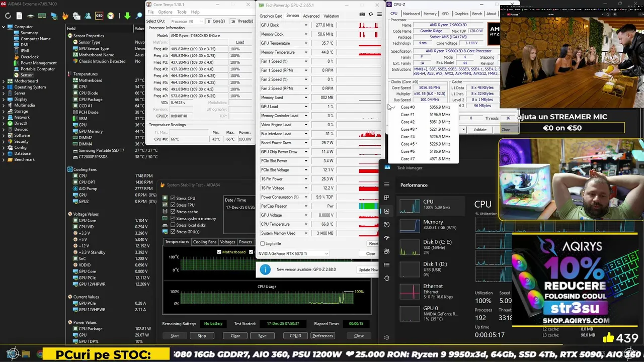Image resolution: width=644 pixels, height=362 pixels.
Task: Open PerfCap Reason sensor dropdown in GPU-Z
Action: (305, 206)
